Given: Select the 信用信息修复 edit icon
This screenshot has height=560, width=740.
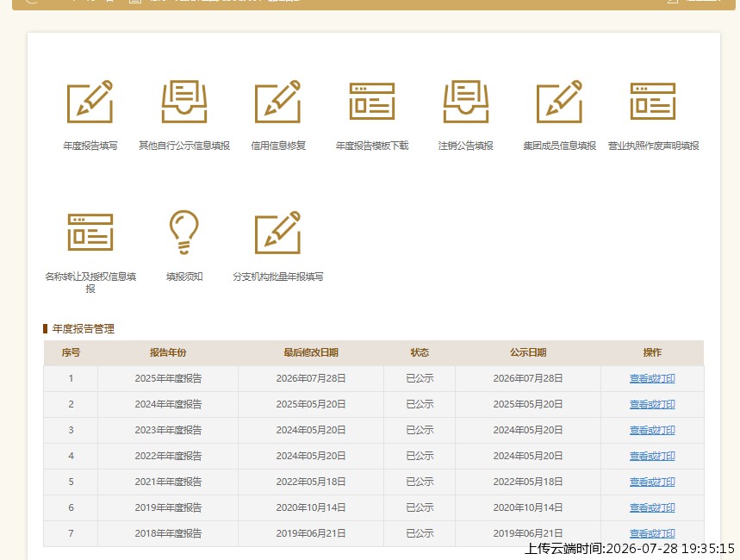Looking at the screenshot, I should 278,102.
